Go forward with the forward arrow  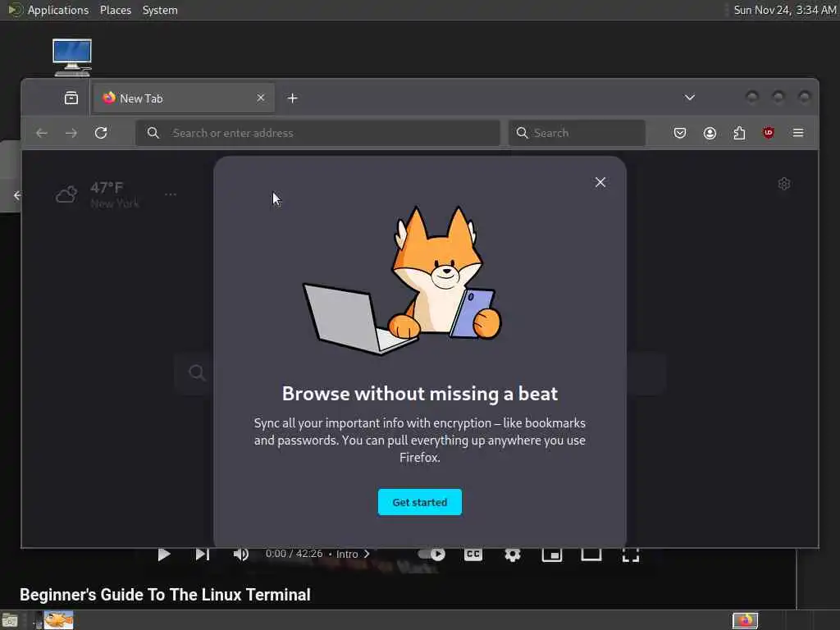pos(71,133)
